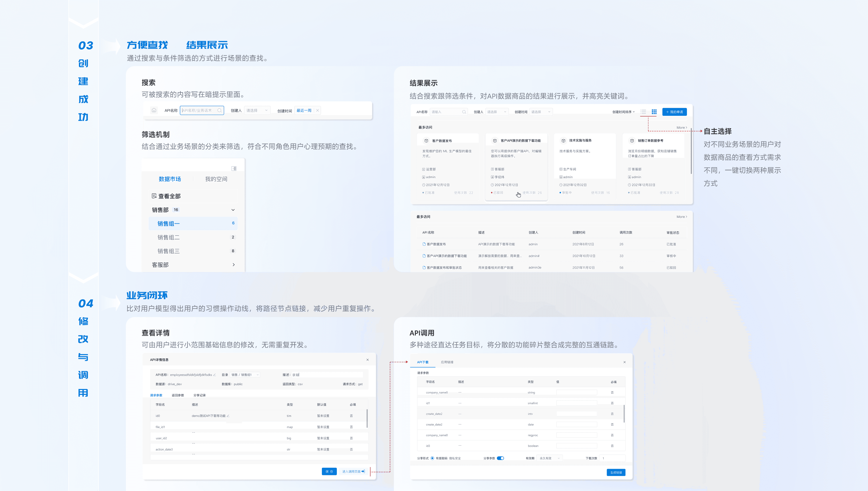Click pencil icon after employeeessdfsldkfjsldfjdkflsdks name
The width and height of the screenshot is (868, 491).
[x=214, y=375]
